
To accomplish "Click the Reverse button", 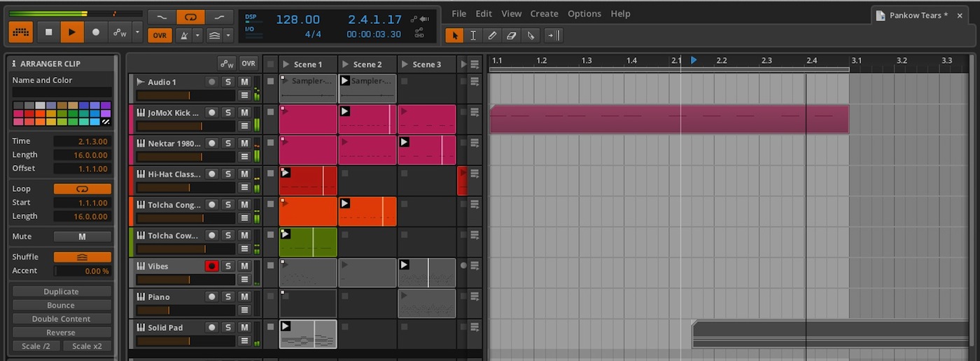I will click(x=61, y=332).
